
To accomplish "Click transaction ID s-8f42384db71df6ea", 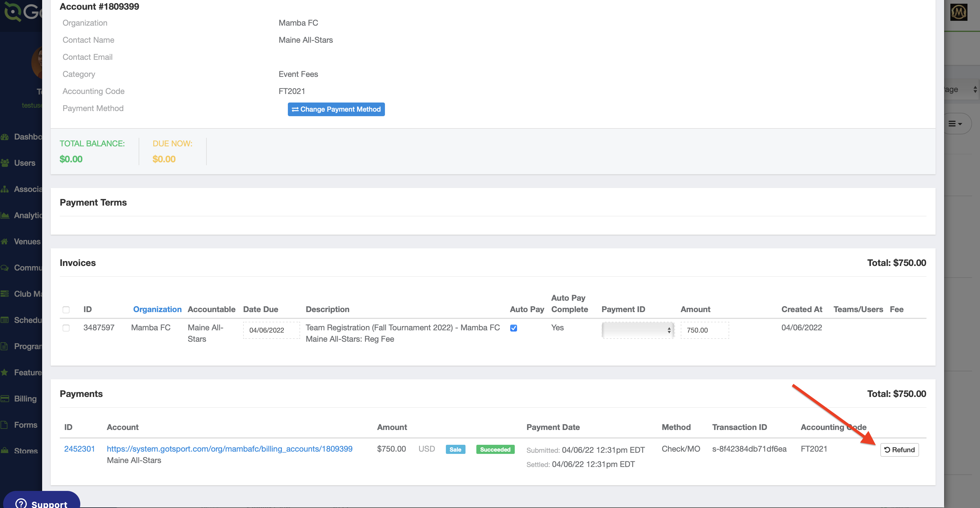I will (x=749, y=449).
